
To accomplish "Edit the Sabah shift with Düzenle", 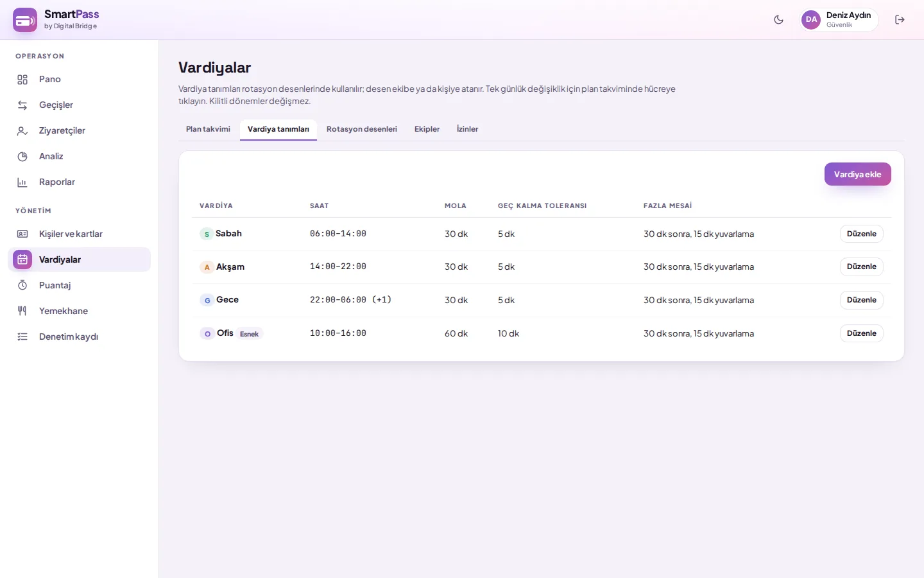I will click(862, 234).
